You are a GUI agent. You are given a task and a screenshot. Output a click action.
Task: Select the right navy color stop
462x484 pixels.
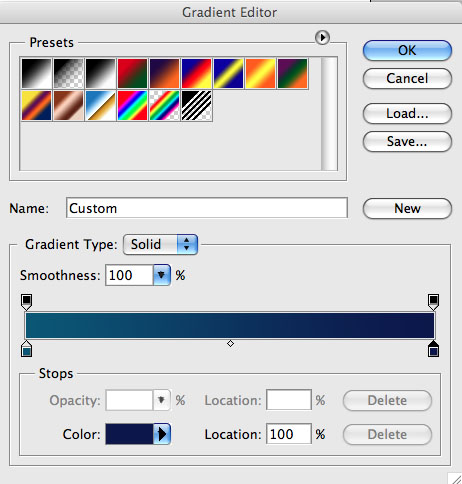point(433,349)
